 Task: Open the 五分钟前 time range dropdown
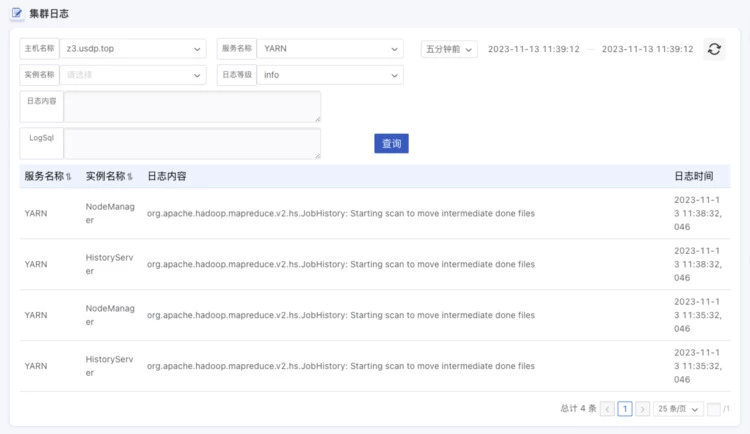click(x=449, y=49)
